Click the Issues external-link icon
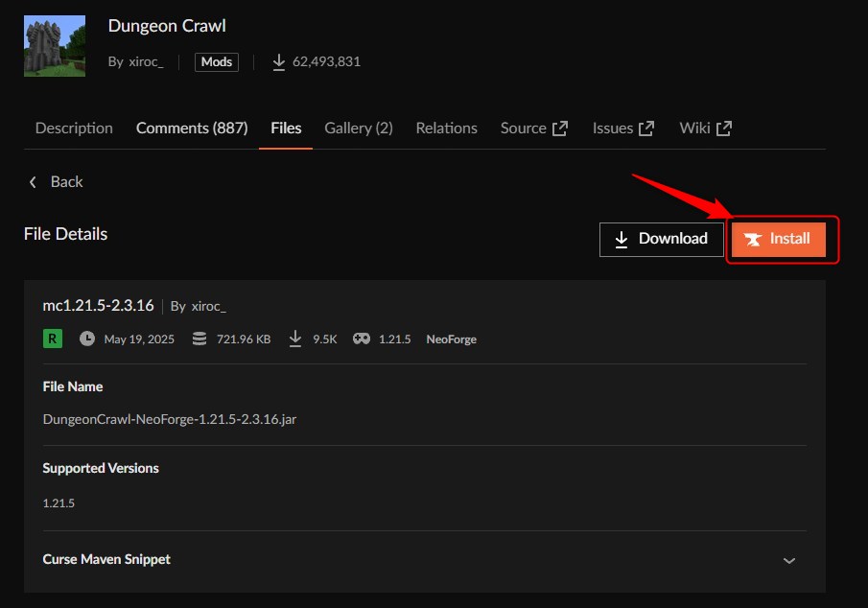The width and height of the screenshot is (868, 608). click(646, 129)
